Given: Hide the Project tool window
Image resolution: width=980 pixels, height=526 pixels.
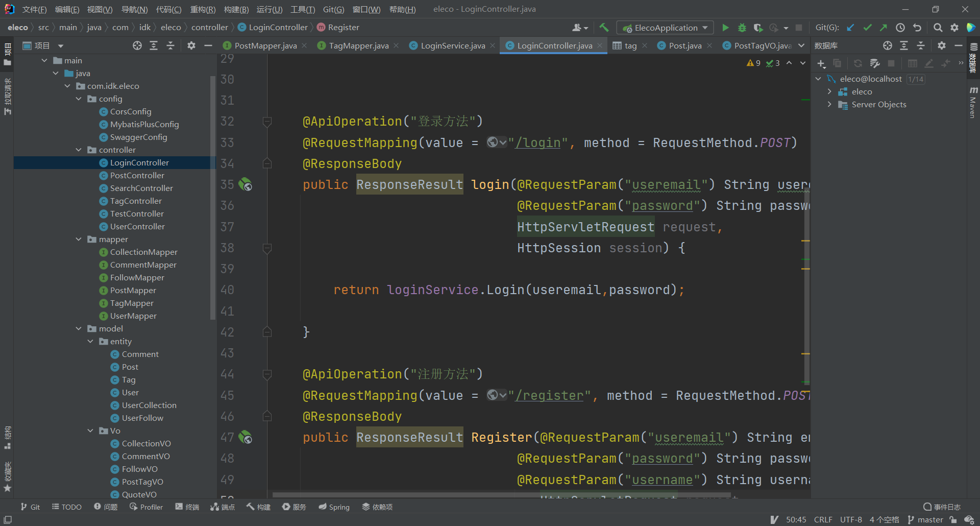Looking at the screenshot, I should (x=208, y=45).
